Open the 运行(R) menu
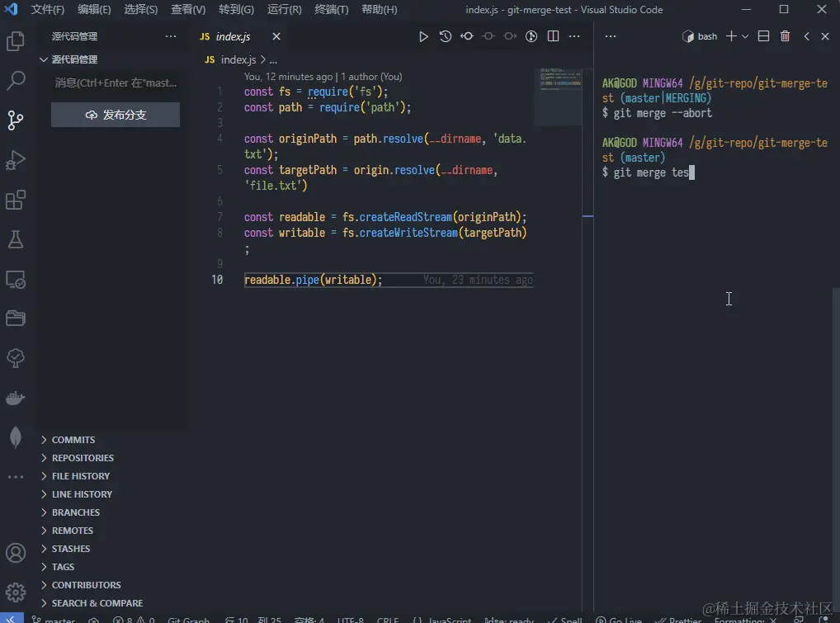840x623 pixels. (284, 10)
